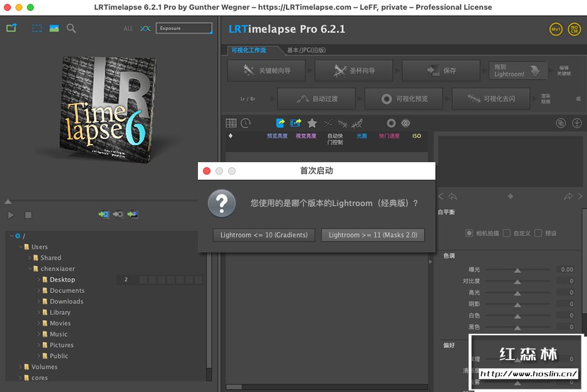Click the copy settings round icon
Viewport: 587px width, 392px height.
(561, 123)
